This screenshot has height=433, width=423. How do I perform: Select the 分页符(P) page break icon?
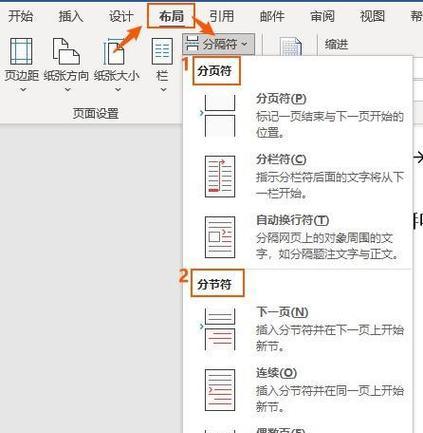220,116
